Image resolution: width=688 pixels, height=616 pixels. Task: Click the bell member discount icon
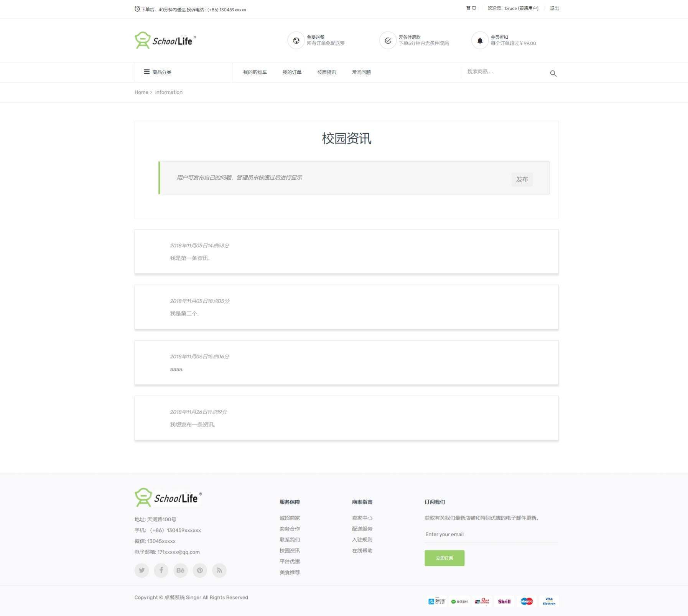point(480,40)
